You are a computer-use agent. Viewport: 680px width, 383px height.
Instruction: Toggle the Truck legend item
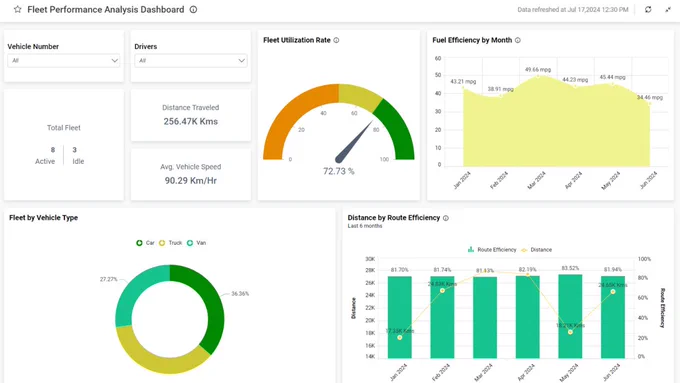click(x=170, y=243)
